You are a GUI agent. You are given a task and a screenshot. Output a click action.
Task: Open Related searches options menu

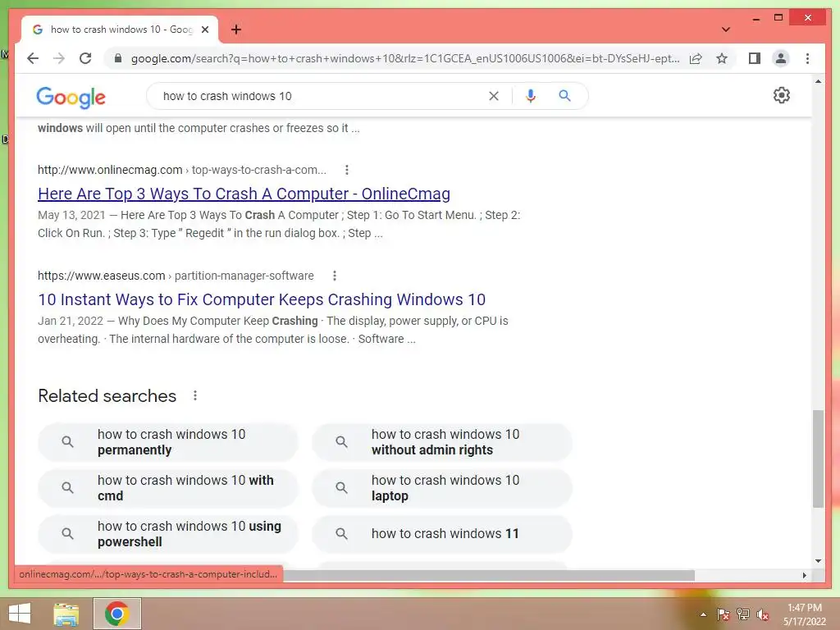click(195, 395)
